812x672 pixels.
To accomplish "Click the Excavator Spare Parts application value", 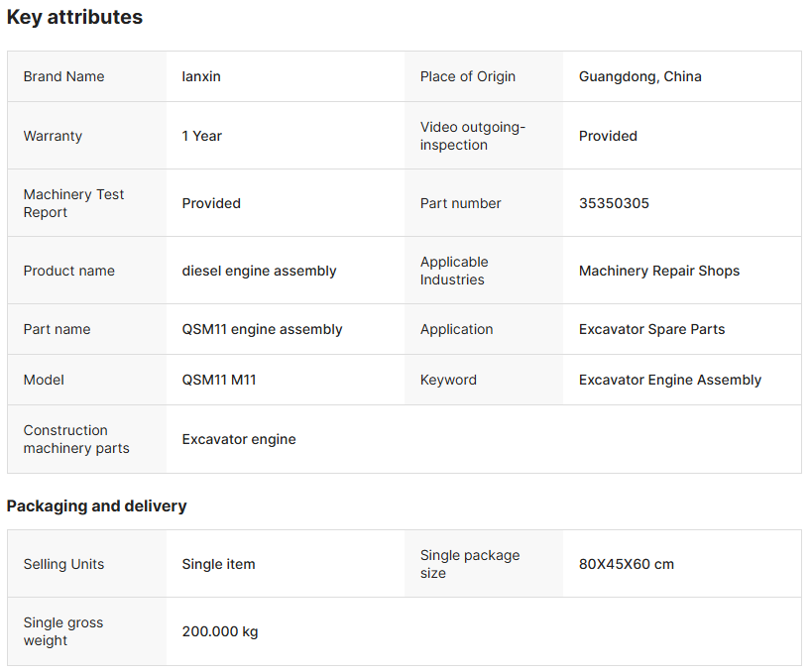I will (651, 329).
